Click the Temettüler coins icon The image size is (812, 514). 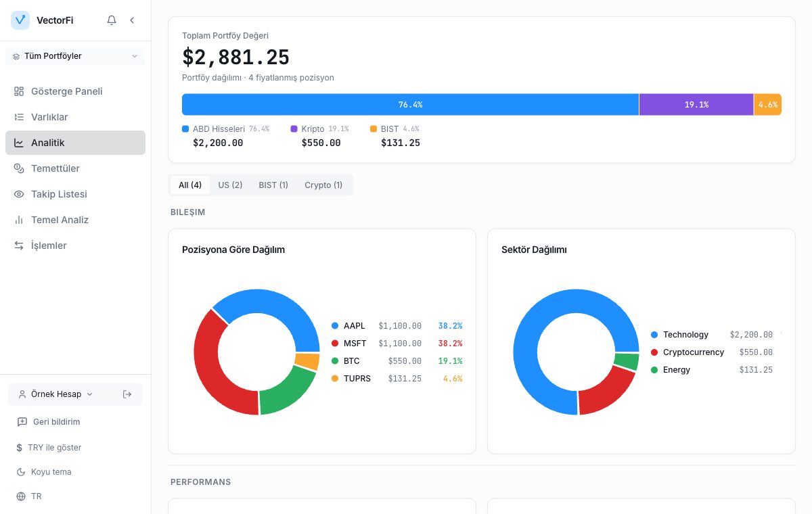[x=19, y=168]
